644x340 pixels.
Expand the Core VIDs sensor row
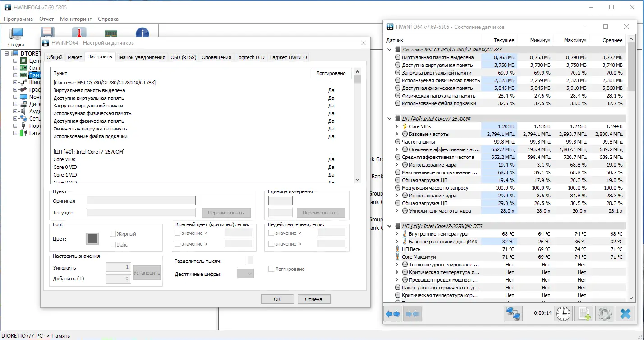click(397, 126)
